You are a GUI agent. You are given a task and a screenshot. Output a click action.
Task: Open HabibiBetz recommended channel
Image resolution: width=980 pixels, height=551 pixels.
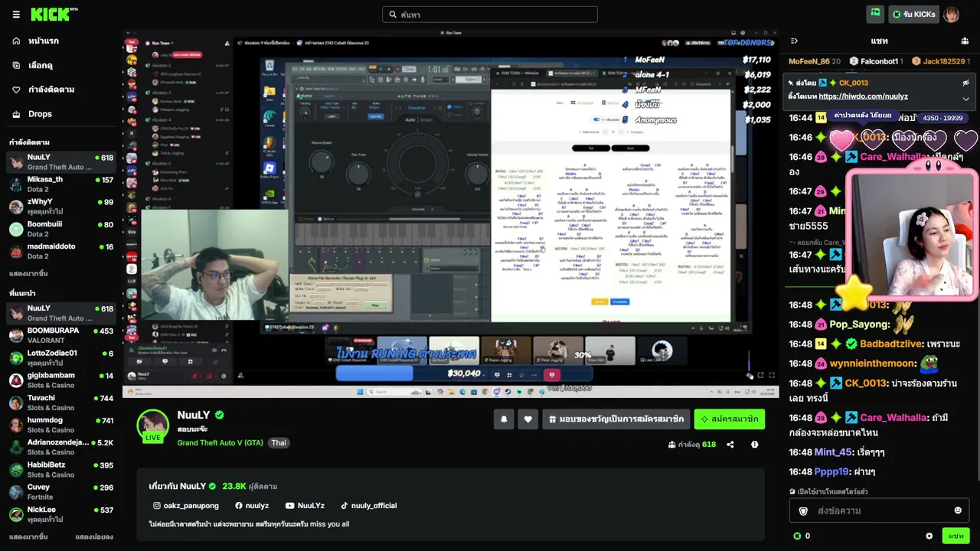pos(61,469)
